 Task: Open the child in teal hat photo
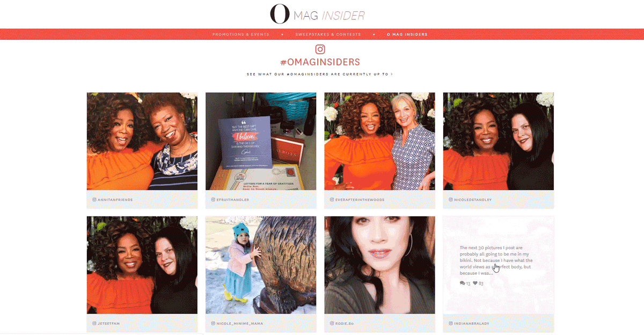[261, 265]
